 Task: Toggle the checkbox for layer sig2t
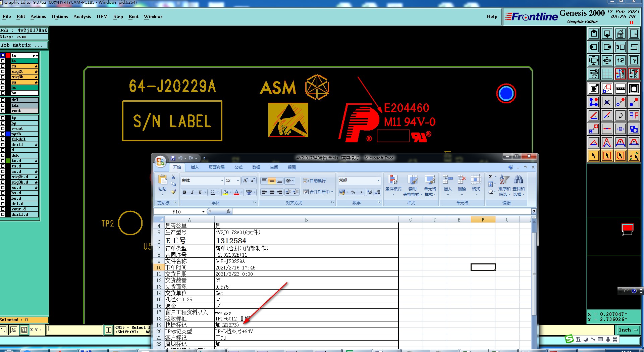pyautogui.click(x=3, y=71)
